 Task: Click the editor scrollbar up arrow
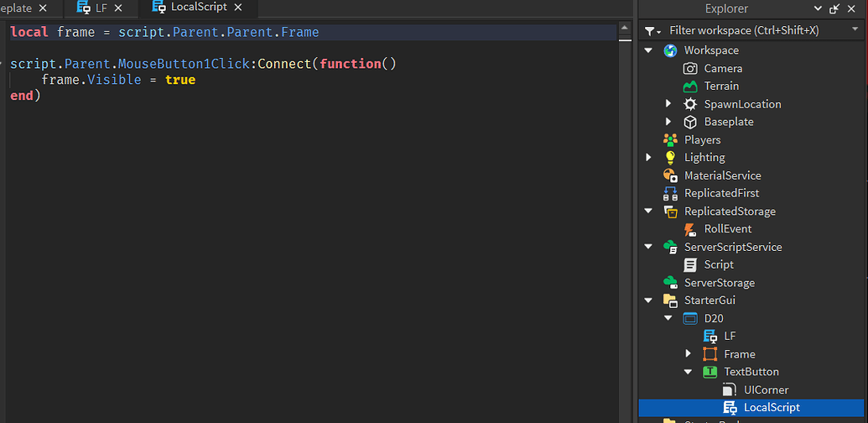pos(625,27)
